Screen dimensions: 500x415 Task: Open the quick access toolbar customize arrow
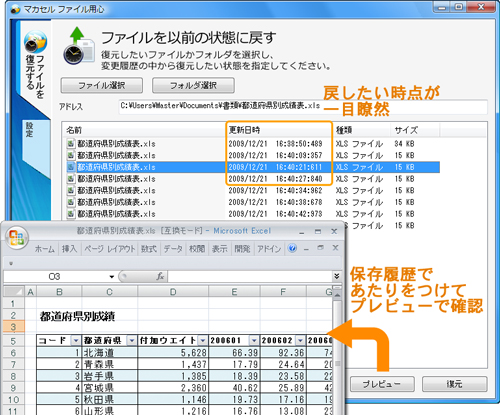[11, 263]
